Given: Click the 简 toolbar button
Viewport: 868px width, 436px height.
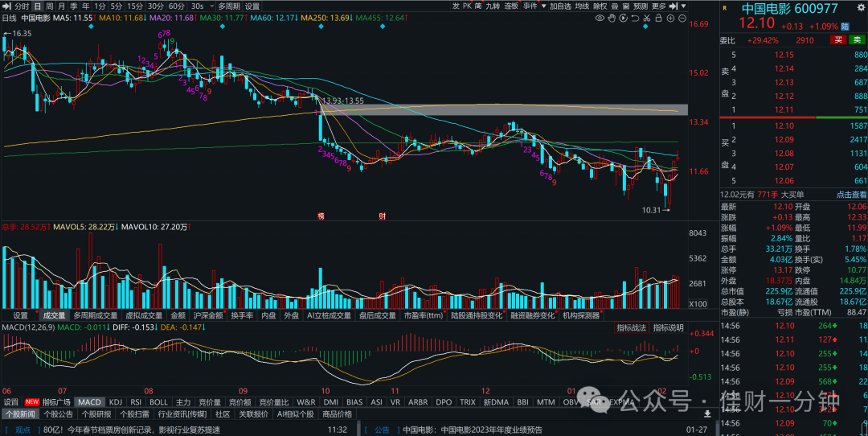Looking at the screenshot, I should [478, 6].
